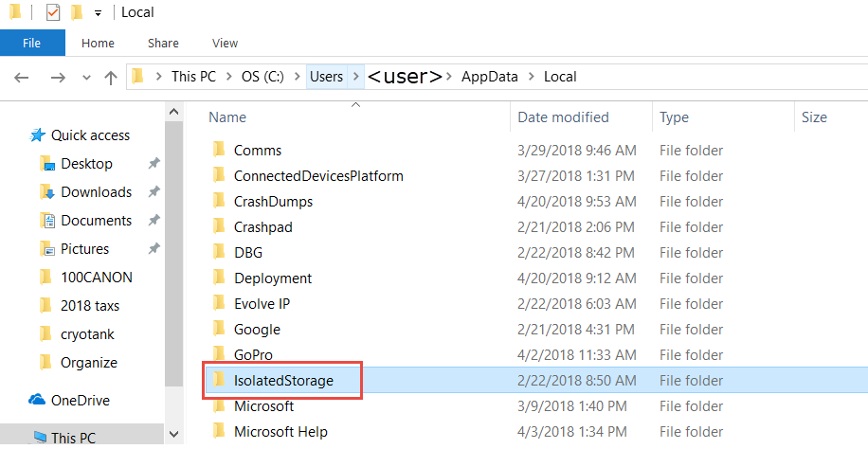
Task: Click the Properties checkmark icon in title bar
Action: tap(53, 13)
